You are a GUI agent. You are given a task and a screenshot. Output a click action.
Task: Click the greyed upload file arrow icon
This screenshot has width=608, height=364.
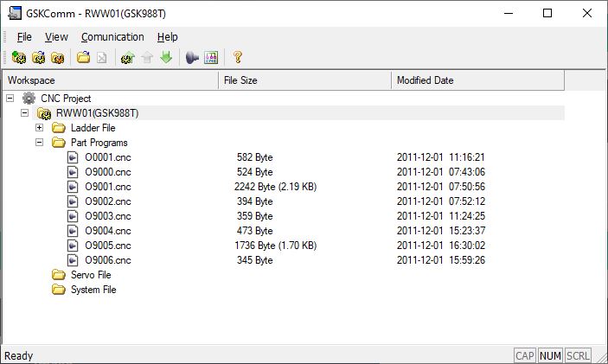[x=147, y=58]
